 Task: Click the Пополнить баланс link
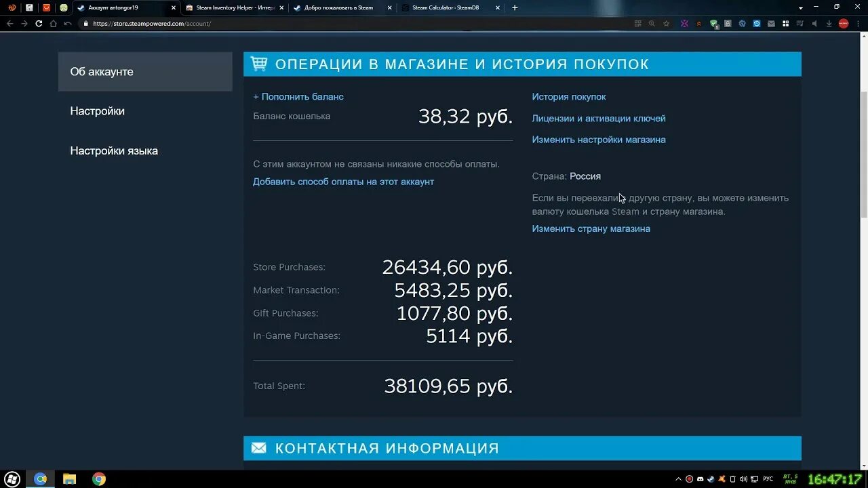298,97
